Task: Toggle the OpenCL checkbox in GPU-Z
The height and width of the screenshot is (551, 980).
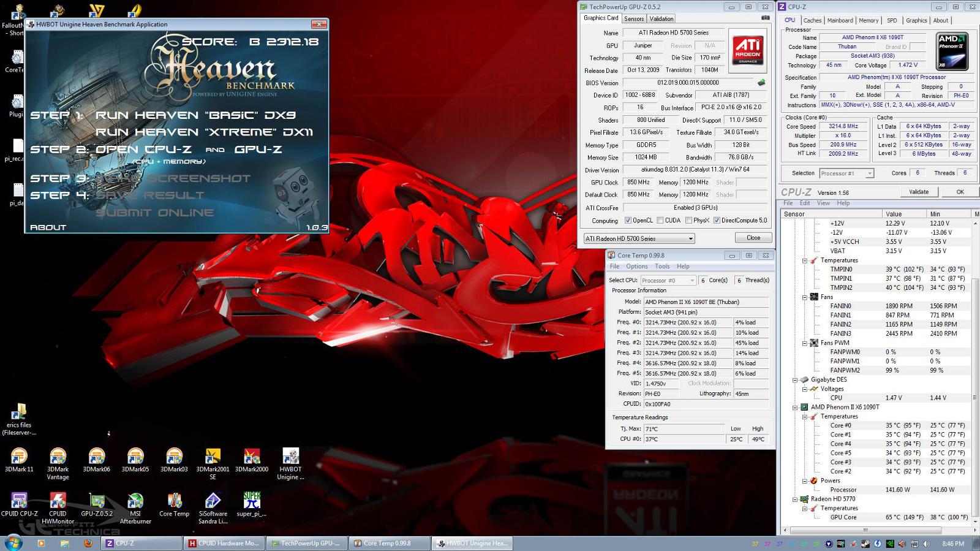Action: pyautogui.click(x=628, y=221)
